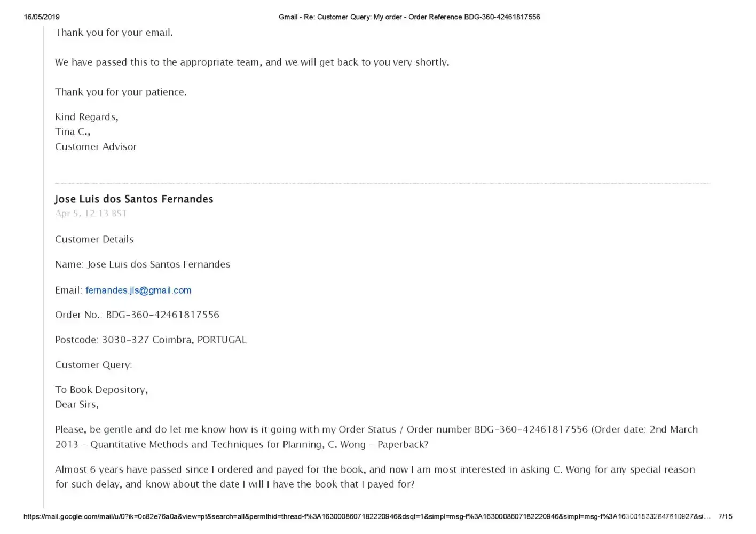756x534 pixels.
Task: Click the 'Thank you for your email.' line
Action: (114, 33)
